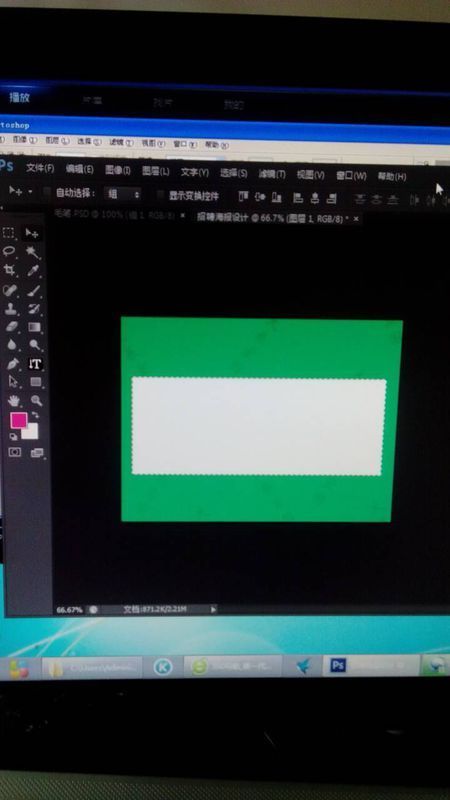Open the Move tool preset picker arrow
450x800 pixels.
coord(30,192)
